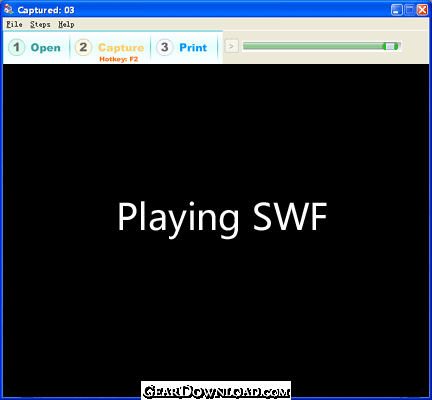Click the blue Print label
The image size is (432, 400).
coord(193,47)
